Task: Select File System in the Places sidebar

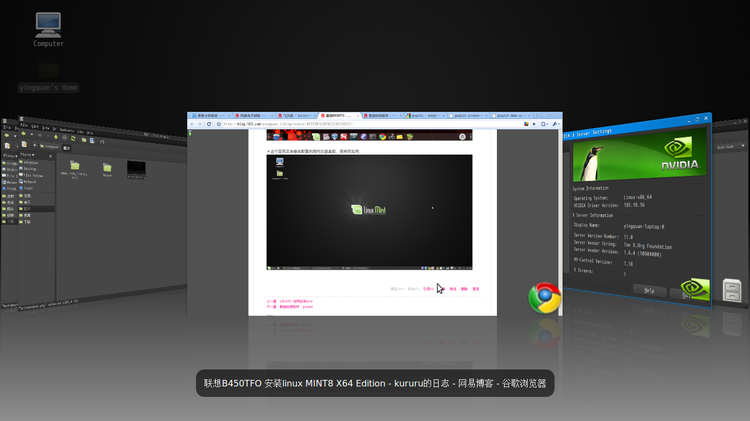Action: (31, 176)
